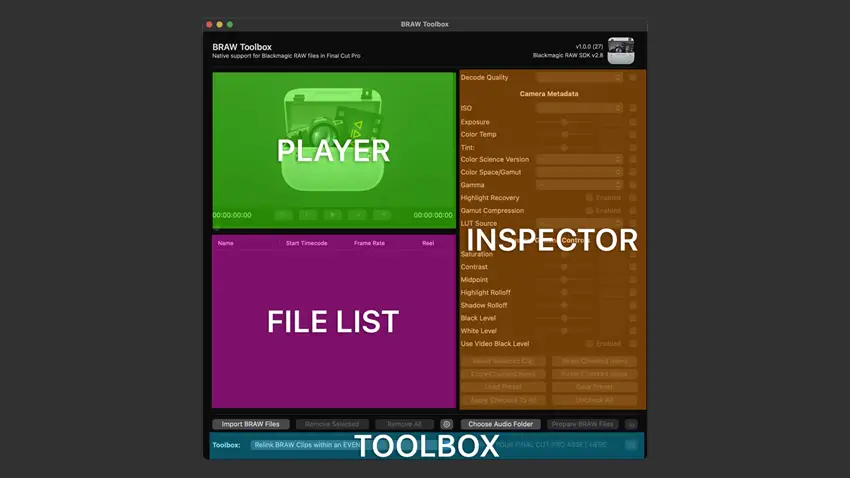Image resolution: width=850 pixels, height=478 pixels.
Task: Click the BRAW Toolbox app icon in header
Action: 621,51
